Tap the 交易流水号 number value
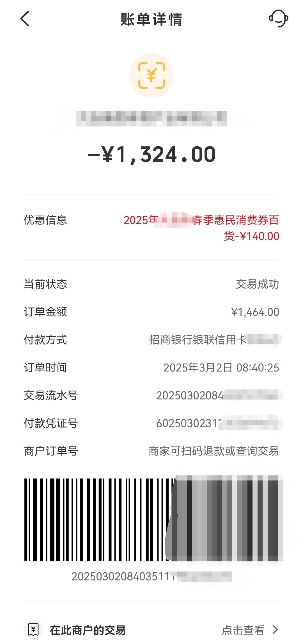The image size is (303, 644). [x=219, y=395]
